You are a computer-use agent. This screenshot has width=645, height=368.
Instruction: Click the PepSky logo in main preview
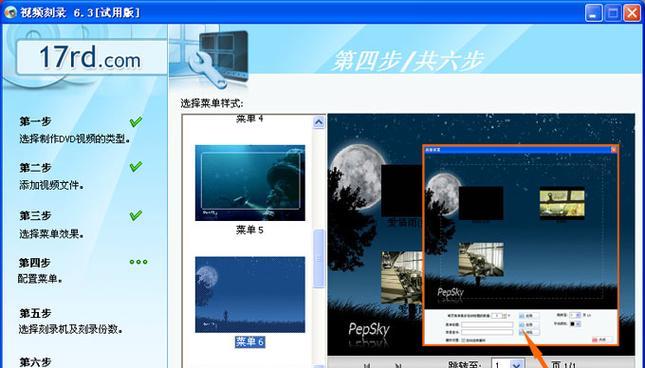coord(369,329)
